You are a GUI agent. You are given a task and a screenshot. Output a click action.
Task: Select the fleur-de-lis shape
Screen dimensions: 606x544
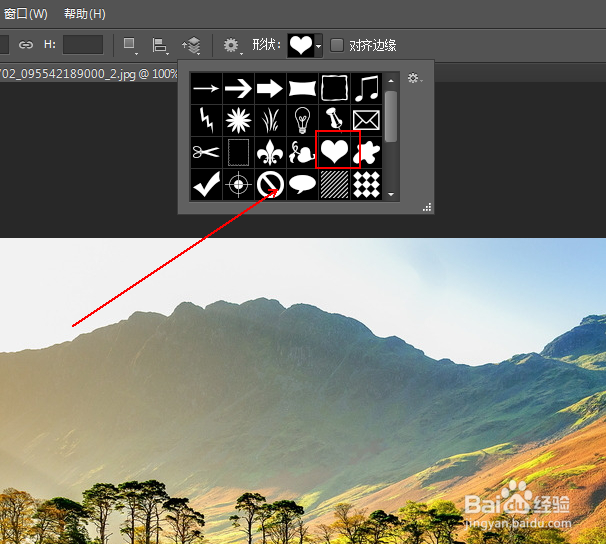[x=270, y=153]
